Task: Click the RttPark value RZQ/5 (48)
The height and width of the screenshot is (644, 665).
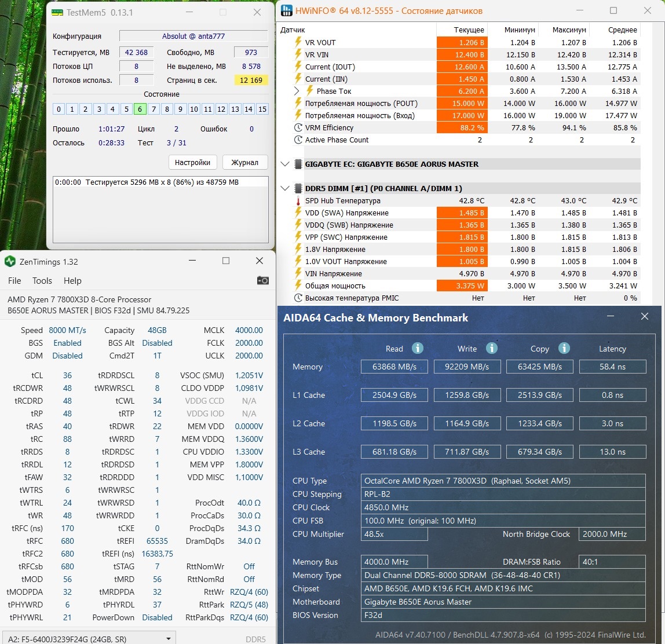Action: [x=249, y=605]
